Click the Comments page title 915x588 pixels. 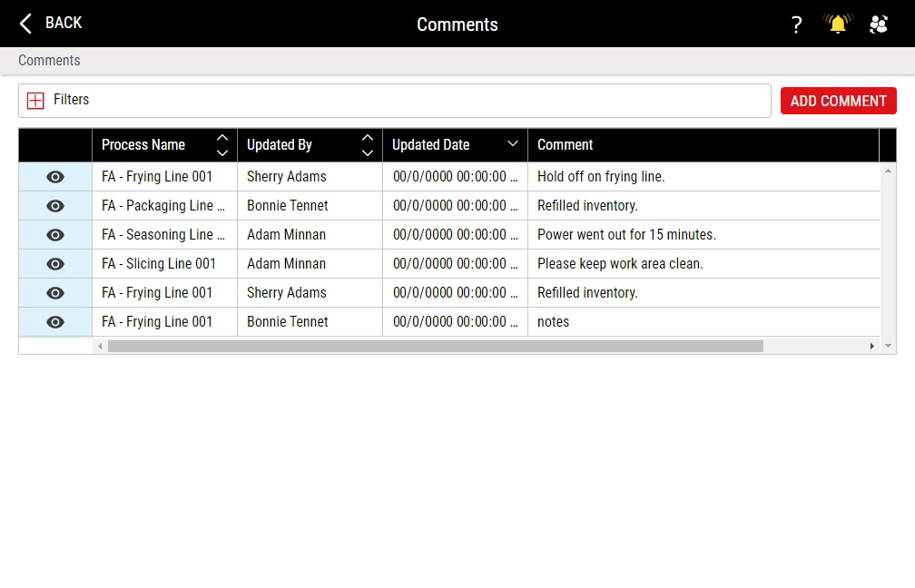coord(457,24)
